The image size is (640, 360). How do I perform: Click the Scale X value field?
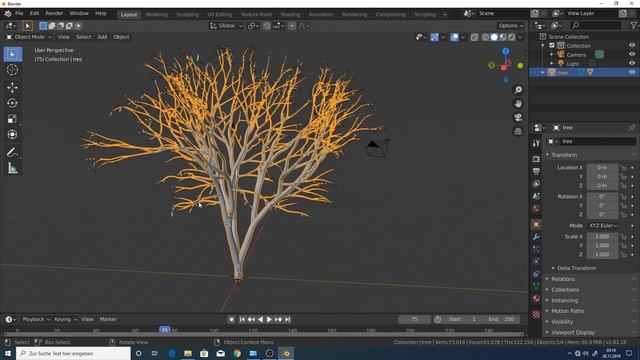click(x=602, y=237)
